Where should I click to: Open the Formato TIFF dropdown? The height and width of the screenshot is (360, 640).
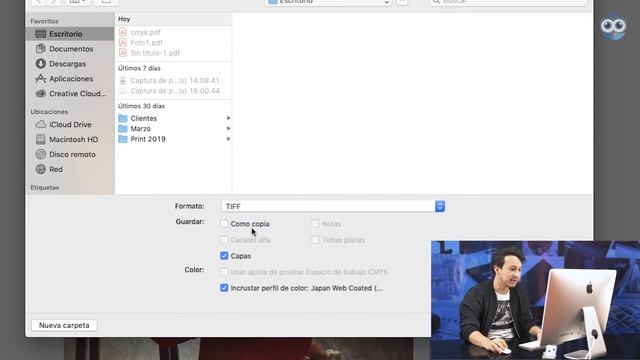pos(333,207)
